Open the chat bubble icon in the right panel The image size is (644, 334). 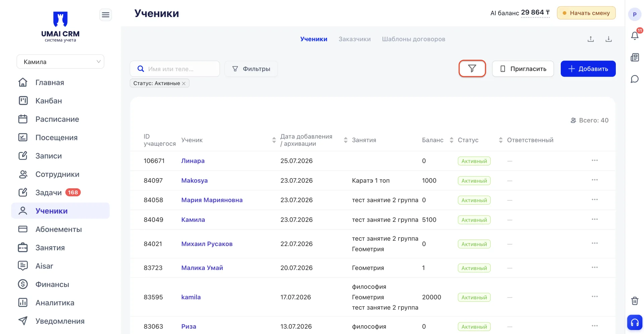(635, 79)
